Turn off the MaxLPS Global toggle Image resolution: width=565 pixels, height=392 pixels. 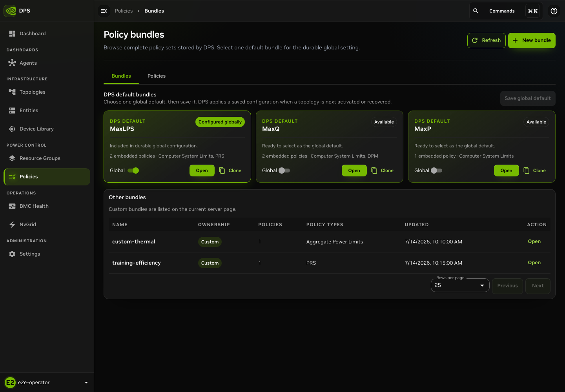[133, 171]
